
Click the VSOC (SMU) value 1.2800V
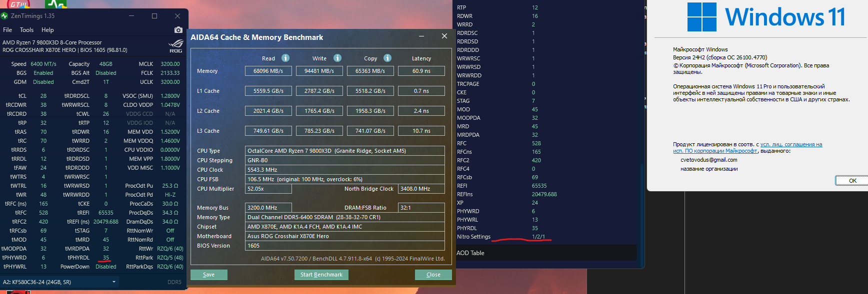click(170, 96)
